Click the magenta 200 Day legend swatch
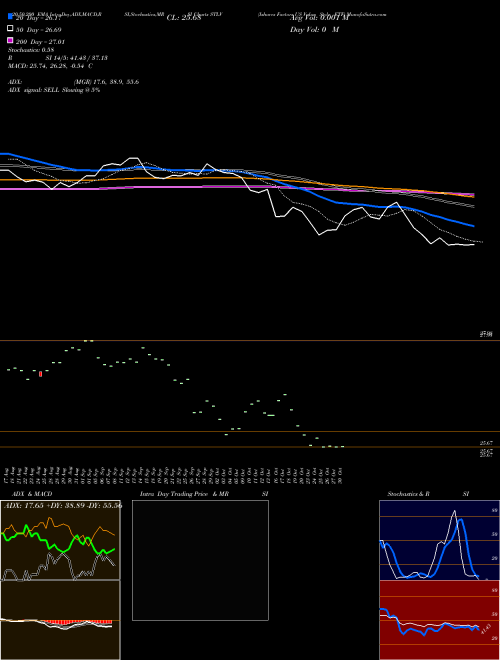The width and height of the screenshot is (500, 660). tap(10, 40)
